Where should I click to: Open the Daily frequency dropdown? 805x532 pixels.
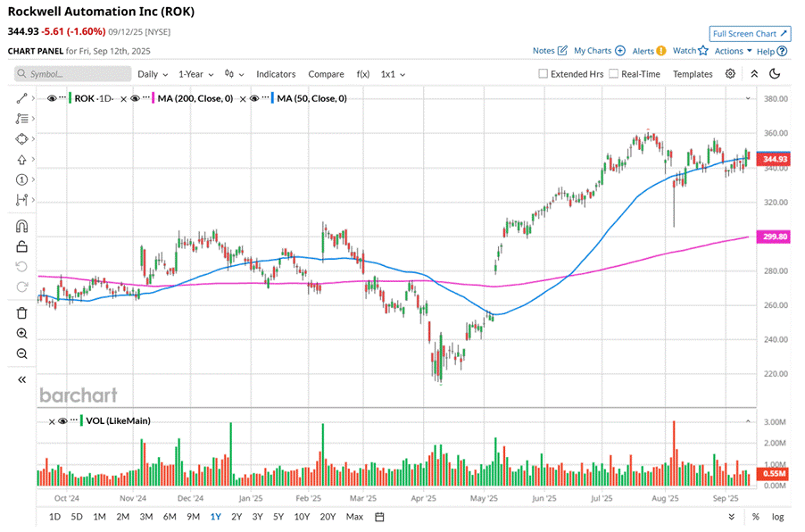[x=153, y=74]
